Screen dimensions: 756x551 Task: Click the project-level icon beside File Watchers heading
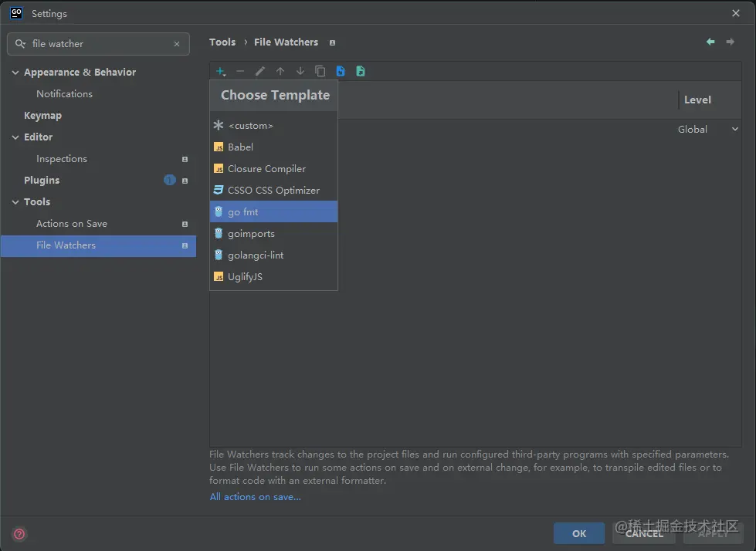click(x=332, y=43)
